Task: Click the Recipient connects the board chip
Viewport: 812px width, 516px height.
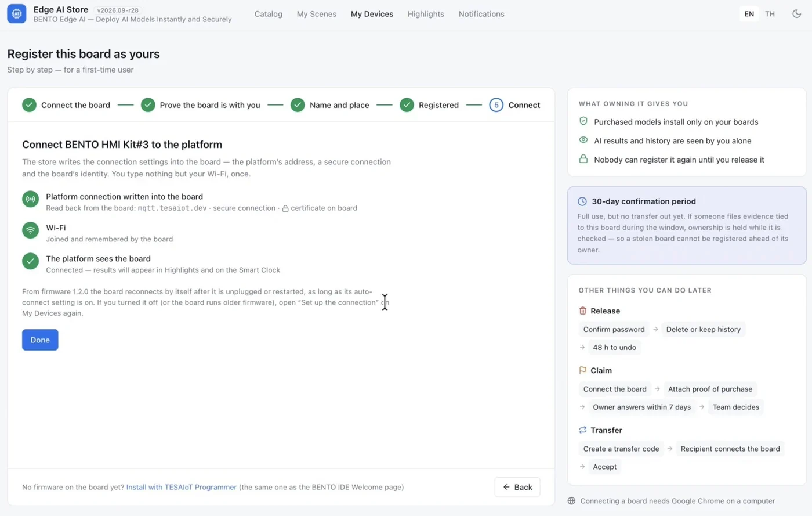Action: (x=730, y=449)
